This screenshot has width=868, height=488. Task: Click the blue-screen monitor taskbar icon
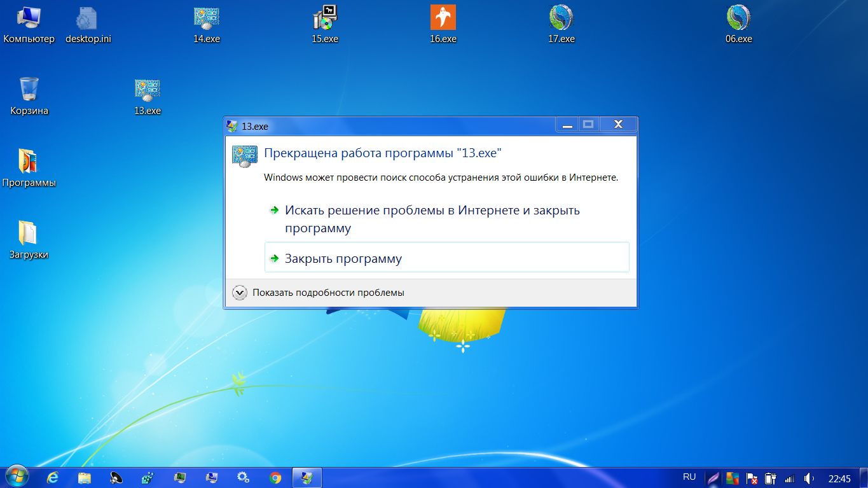[x=212, y=477]
